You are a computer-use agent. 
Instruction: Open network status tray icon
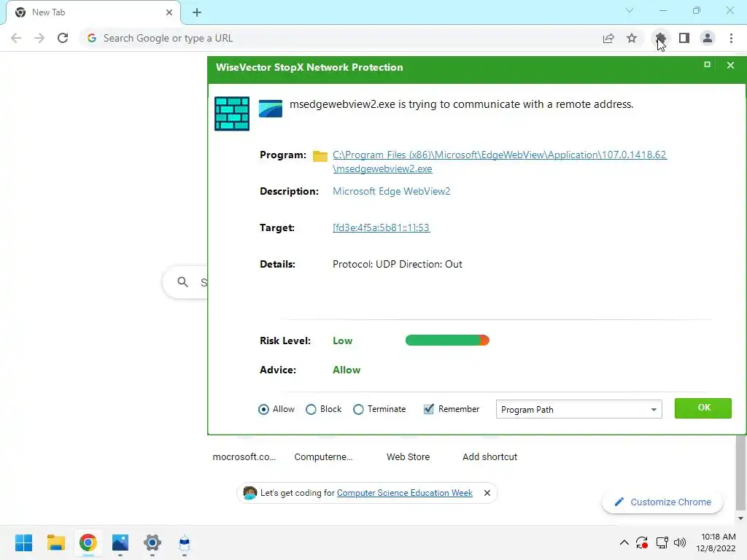(x=662, y=542)
